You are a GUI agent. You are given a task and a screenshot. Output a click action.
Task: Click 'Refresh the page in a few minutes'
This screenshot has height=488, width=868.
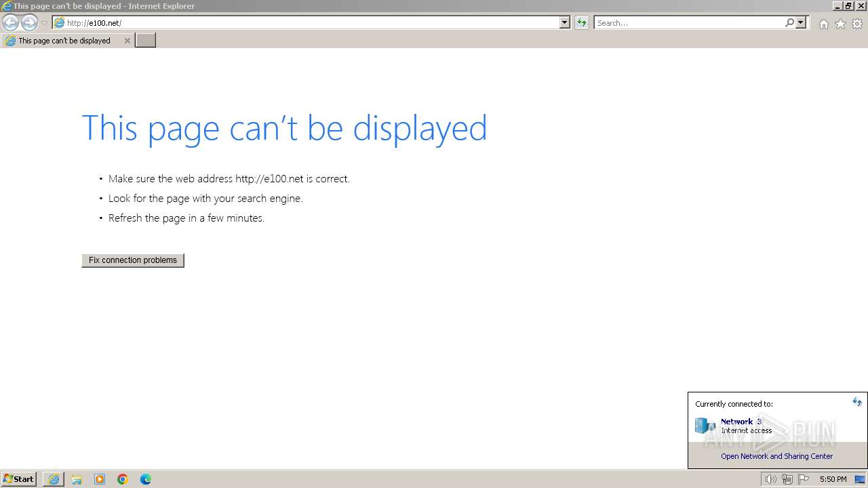pos(186,218)
